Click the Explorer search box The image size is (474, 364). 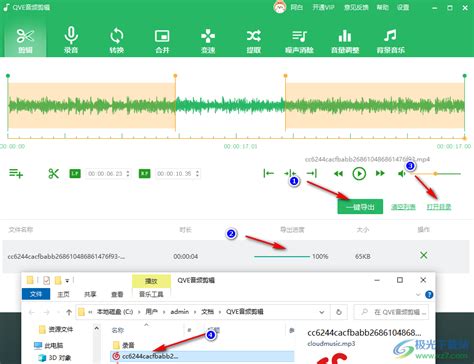tap(391, 312)
